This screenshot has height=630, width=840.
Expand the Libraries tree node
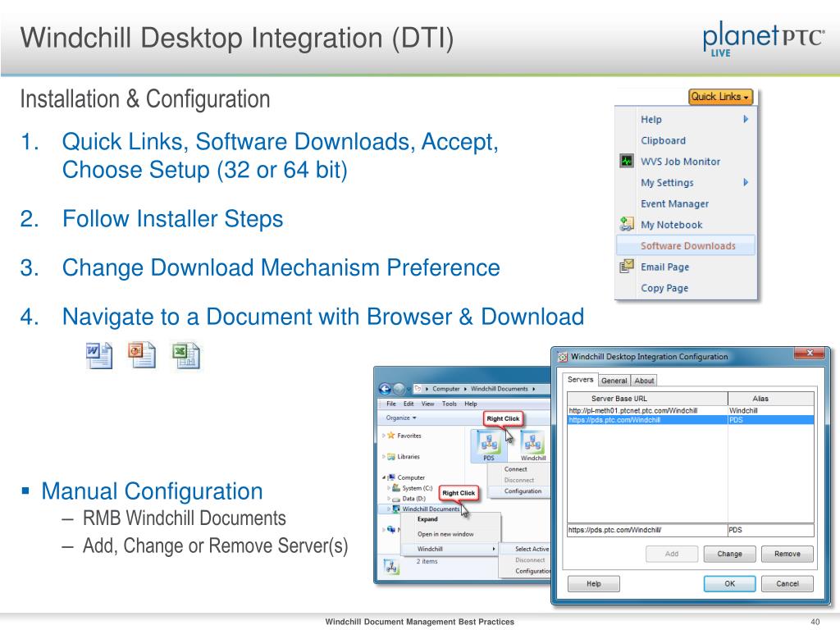pos(384,456)
